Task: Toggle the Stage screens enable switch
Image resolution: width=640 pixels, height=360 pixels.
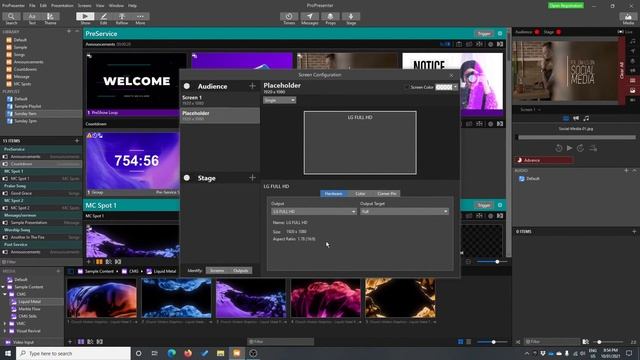Action: click(x=187, y=178)
